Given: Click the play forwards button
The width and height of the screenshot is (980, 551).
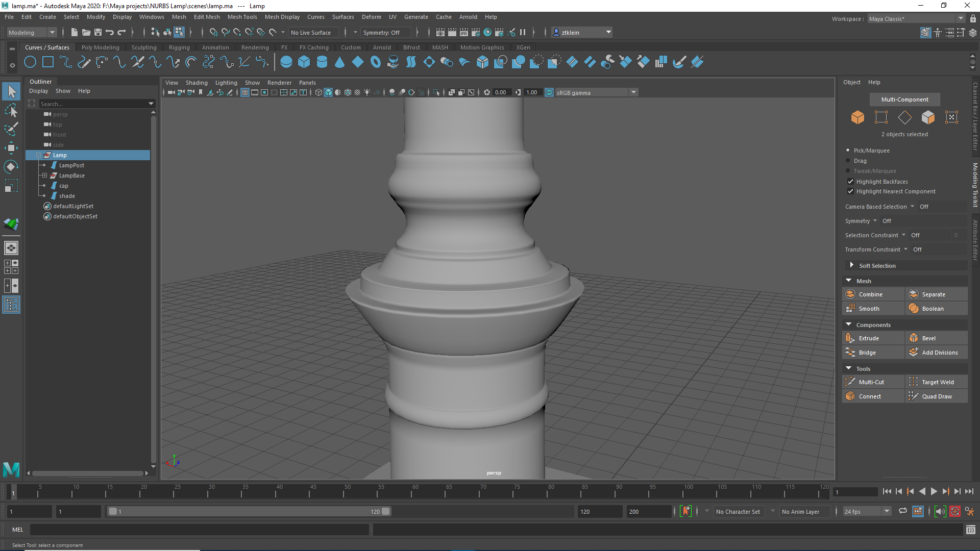Looking at the screenshot, I should coord(934,492).
